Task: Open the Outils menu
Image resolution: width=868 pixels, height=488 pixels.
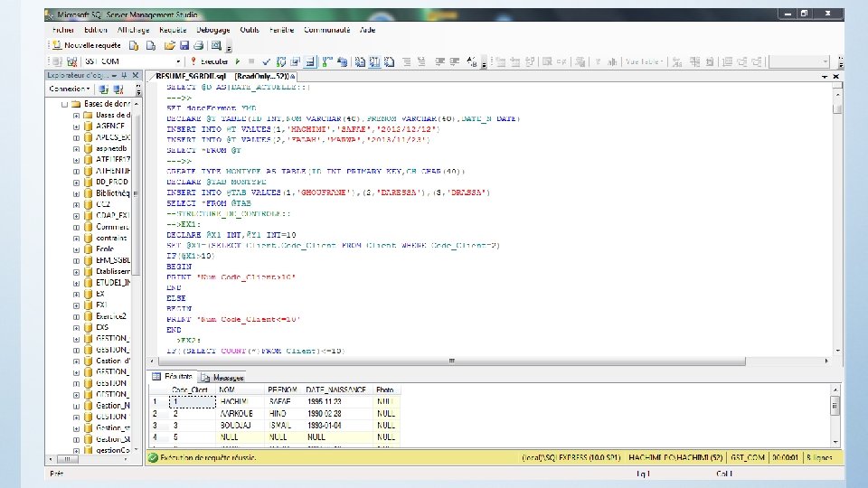Action: (250, 30)
